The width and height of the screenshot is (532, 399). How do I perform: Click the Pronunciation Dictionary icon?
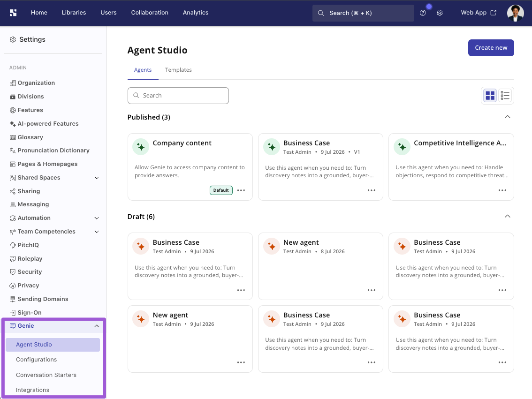coord(13,151)
